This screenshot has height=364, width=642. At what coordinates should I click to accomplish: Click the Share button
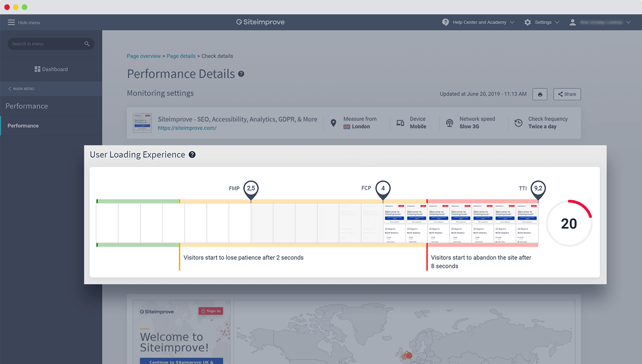coord(567,94)
